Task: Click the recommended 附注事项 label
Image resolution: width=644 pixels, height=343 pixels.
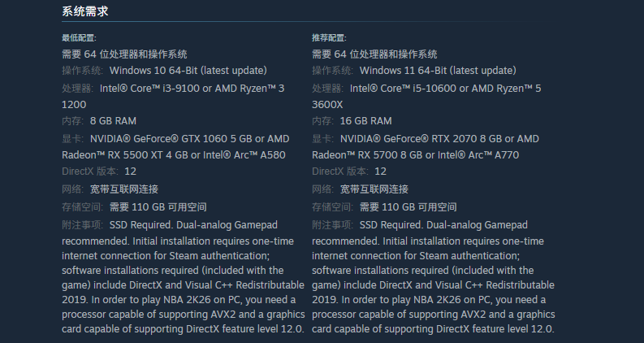Action: 332,224
